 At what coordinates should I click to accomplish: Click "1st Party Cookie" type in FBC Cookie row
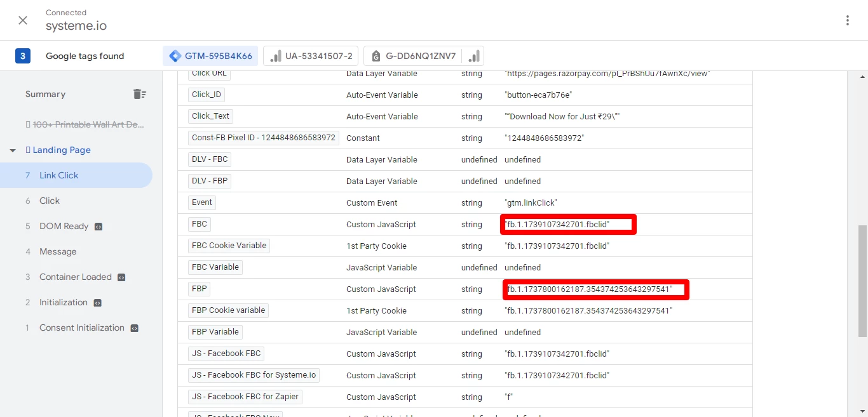coord(376,246)
